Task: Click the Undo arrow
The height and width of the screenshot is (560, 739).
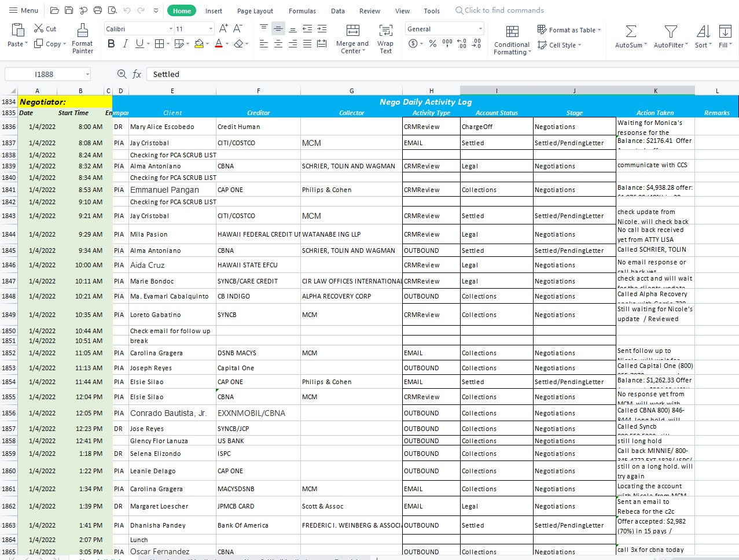Action: click(x=127, y=10)
